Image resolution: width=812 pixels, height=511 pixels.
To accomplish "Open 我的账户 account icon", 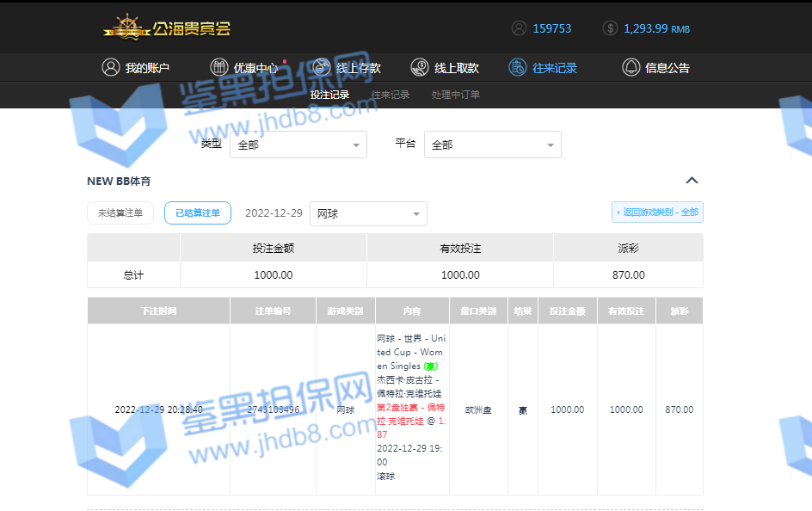I will (x=111, y=67).
